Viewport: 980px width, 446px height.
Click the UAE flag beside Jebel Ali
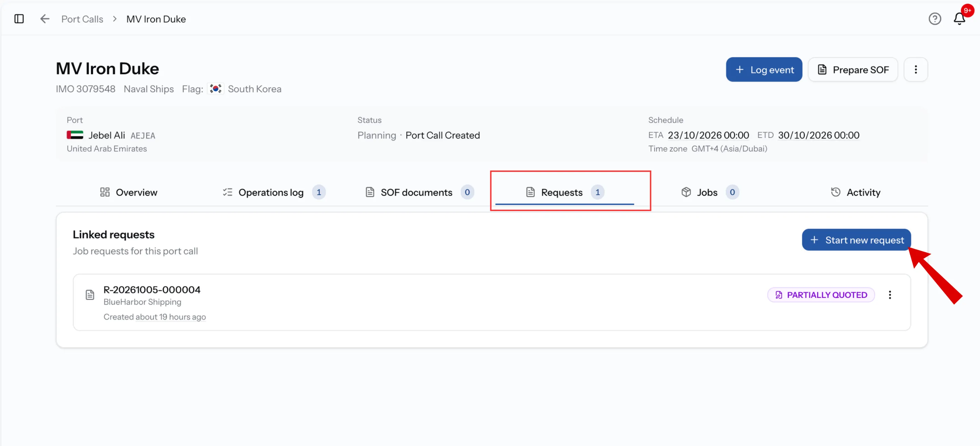pos(75,135)
